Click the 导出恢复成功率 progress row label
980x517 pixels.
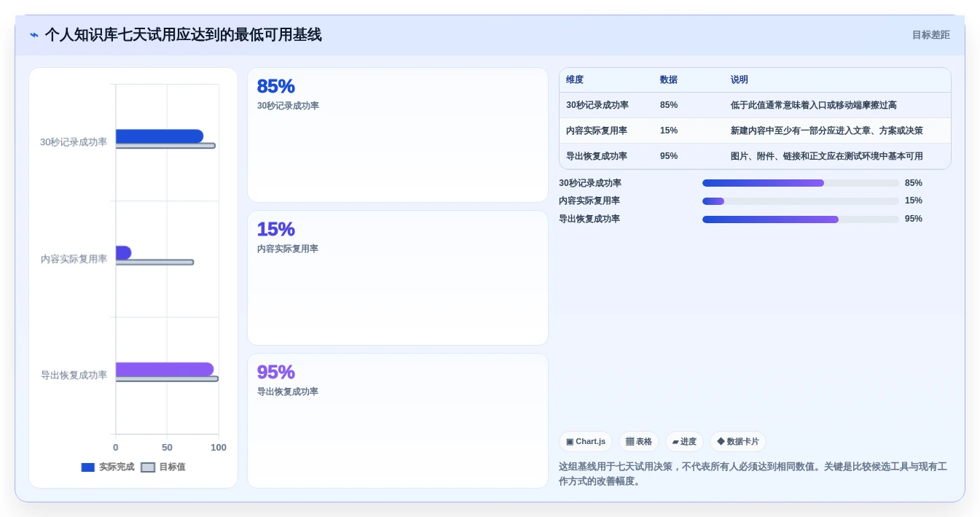click(589, 219)
